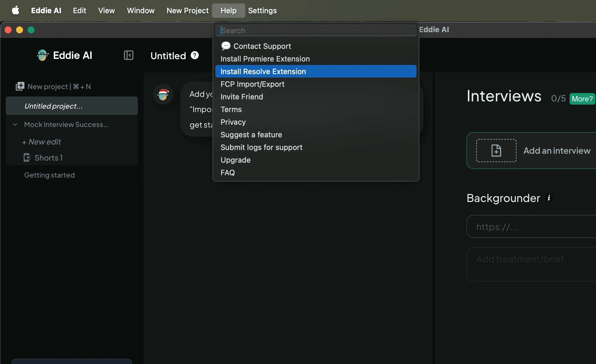The width and height of the screenshot is (596, 364).
Task: Open the Apple menu
Action: tap(16, 11)
